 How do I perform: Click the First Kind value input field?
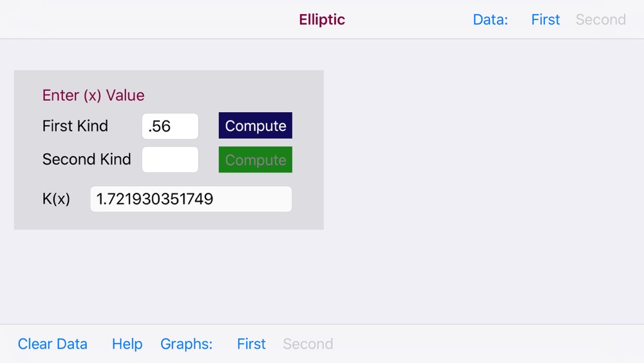170,126
